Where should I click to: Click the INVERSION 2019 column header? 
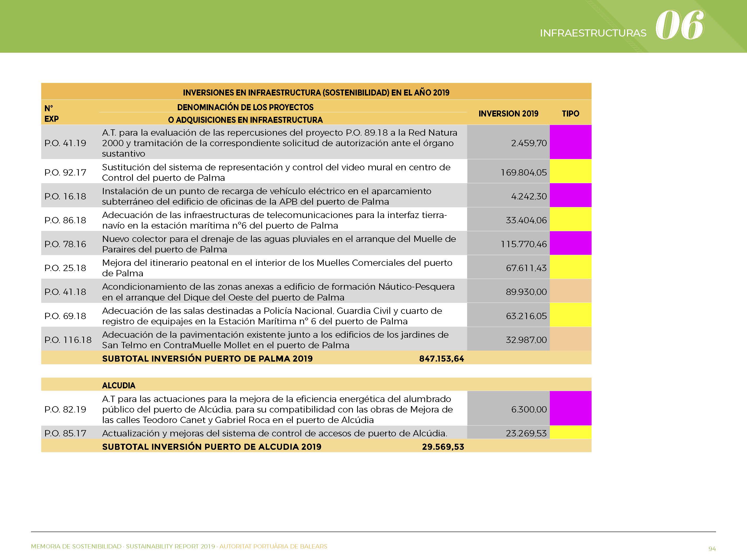(508, 113)
